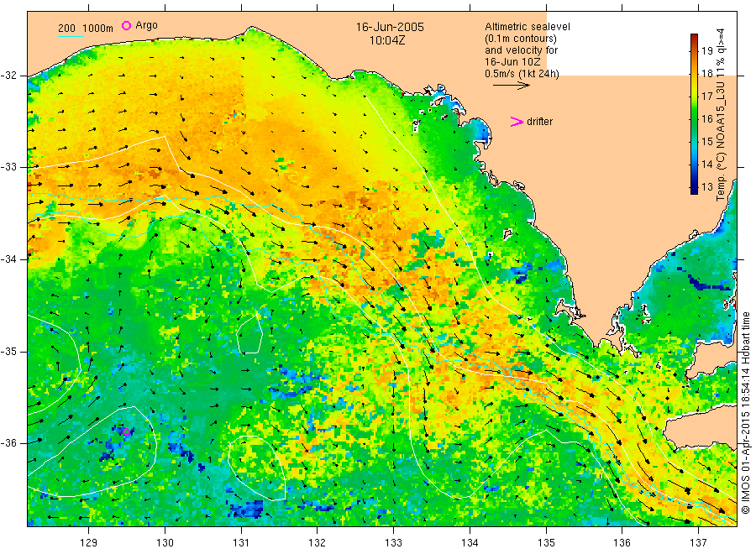Viewport: 756px width, 554px height.
Task: Click the temperature color bar
Action: click(x=694, y=114)
